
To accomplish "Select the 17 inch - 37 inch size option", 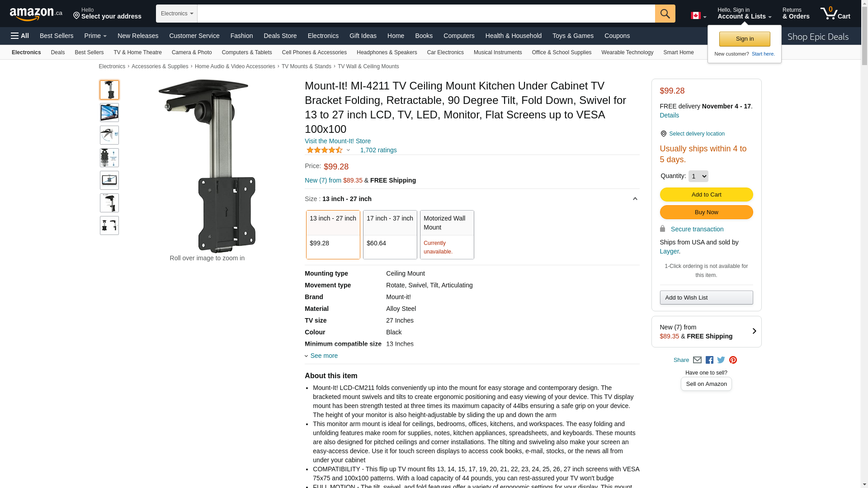I will click(390, 235).
